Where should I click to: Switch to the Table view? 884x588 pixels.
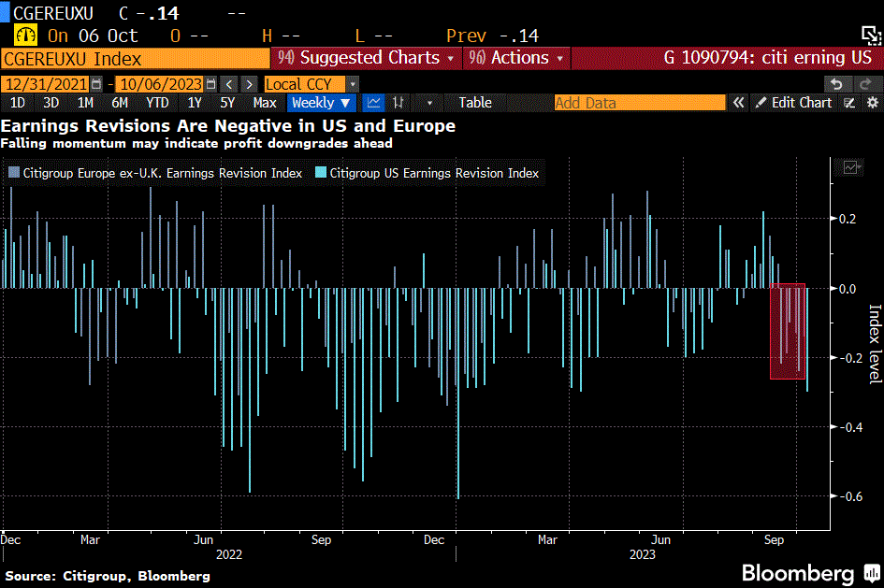pyautogui.click(x=475, y=103)
